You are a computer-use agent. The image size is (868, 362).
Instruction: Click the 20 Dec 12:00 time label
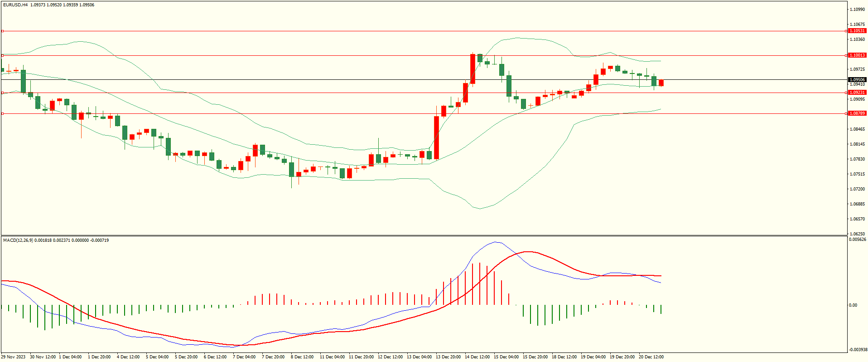click(x=651, y=357)
